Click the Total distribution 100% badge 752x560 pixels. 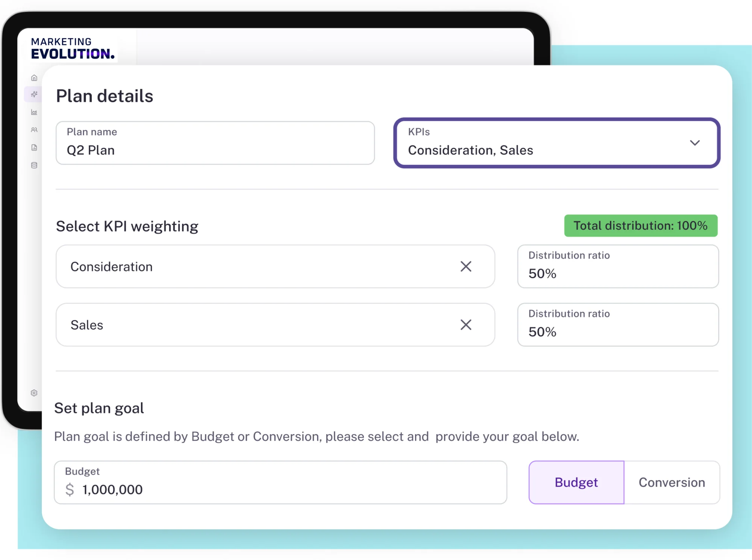[640, 226]
